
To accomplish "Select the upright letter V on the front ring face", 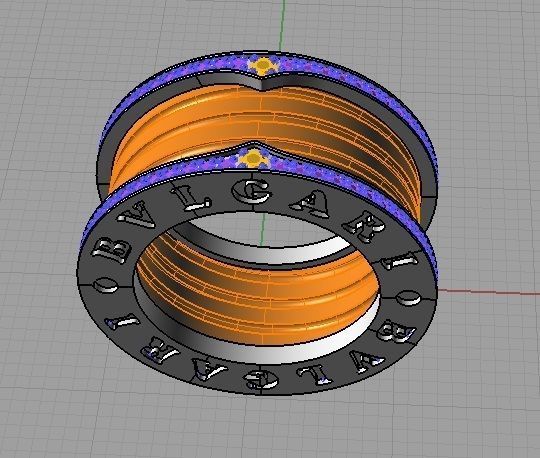I will (x=137, y=215).
